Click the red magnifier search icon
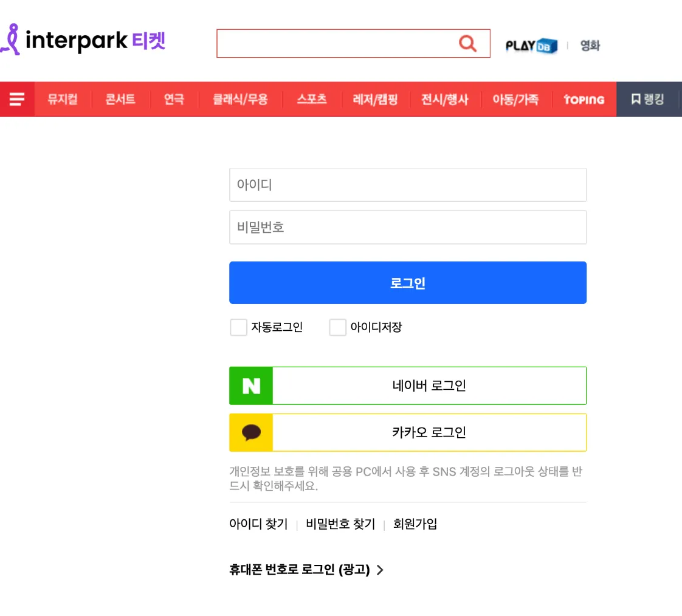This screenshot has height=616, width=682. [x=467, y=44]
